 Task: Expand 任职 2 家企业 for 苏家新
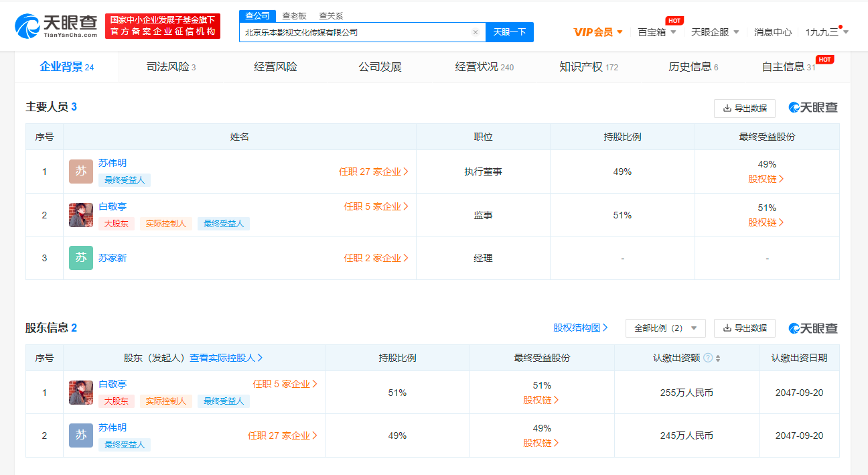coord(376,258)
